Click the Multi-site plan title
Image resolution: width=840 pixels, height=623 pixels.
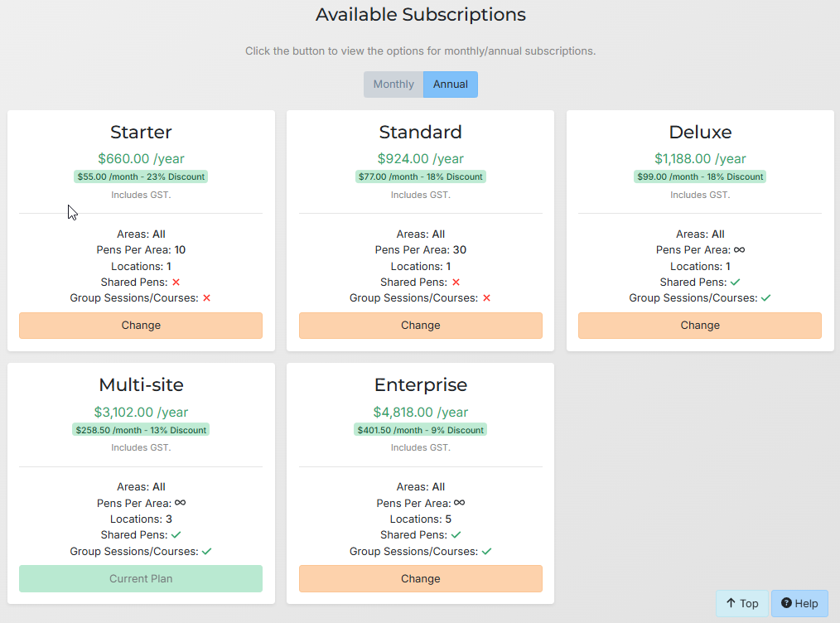141,385
